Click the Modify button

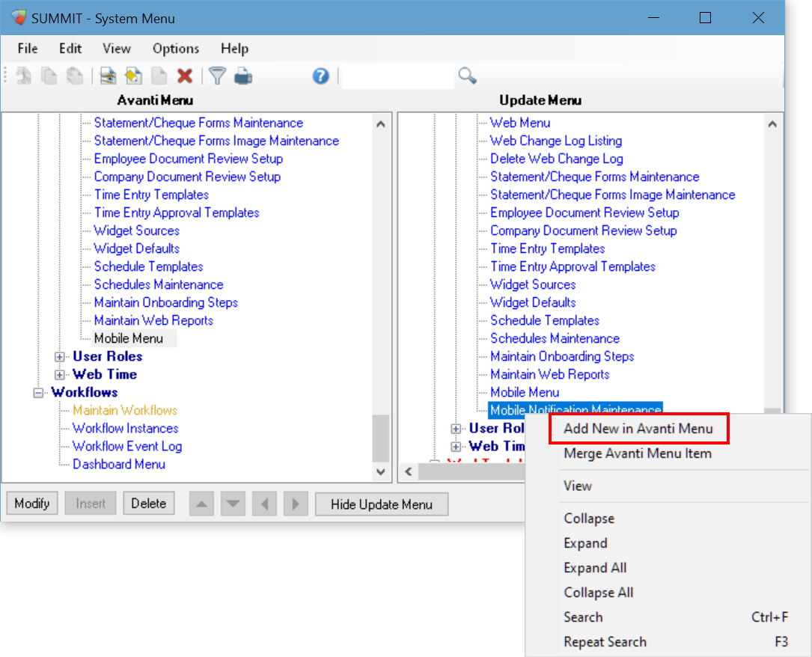tap(32, 504)
